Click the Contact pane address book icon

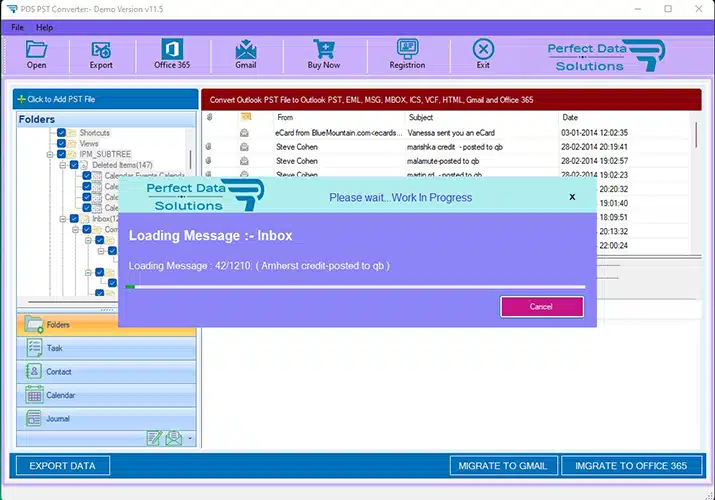(x=34, y=371)
